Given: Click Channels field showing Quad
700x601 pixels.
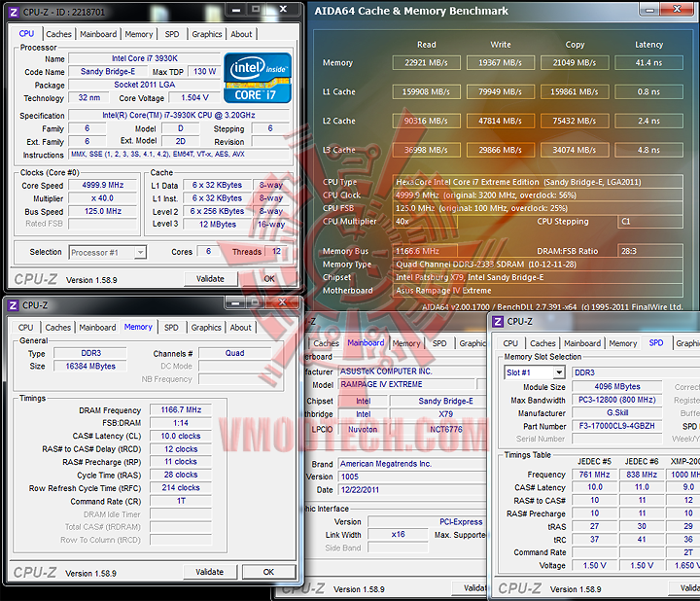Looking at the screenshot, I should point(235,353).
